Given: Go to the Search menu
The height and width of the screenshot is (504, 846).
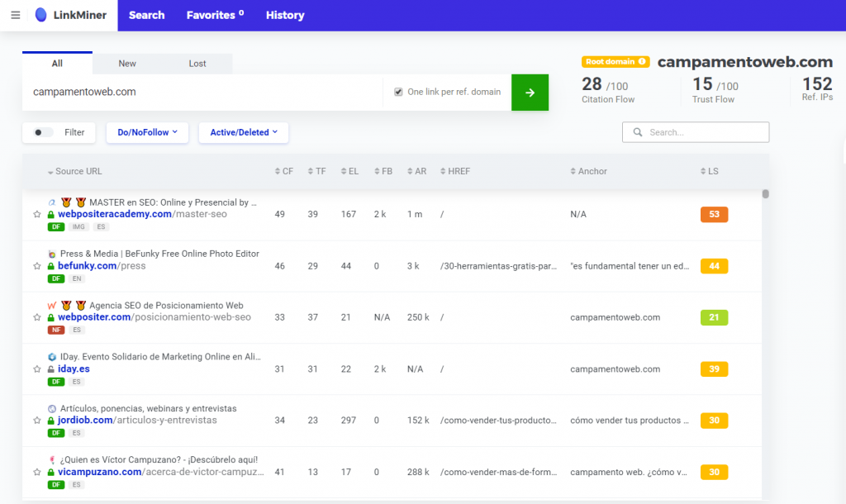Looking at the screenshot, I should (x=147, y=15).
